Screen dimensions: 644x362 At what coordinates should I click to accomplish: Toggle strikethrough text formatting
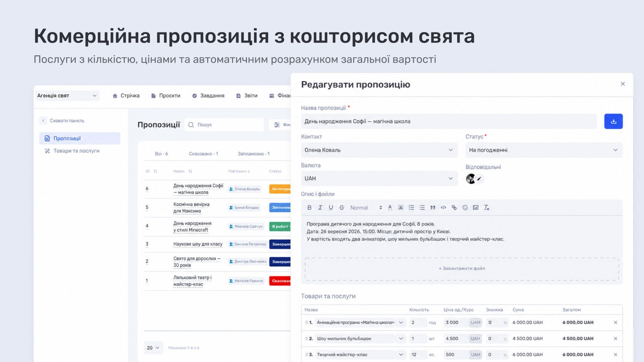click(x=341, y=207)
